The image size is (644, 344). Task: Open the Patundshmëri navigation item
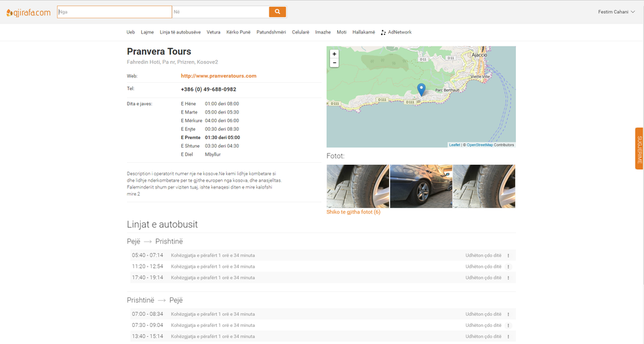click(x=271, y=32)
